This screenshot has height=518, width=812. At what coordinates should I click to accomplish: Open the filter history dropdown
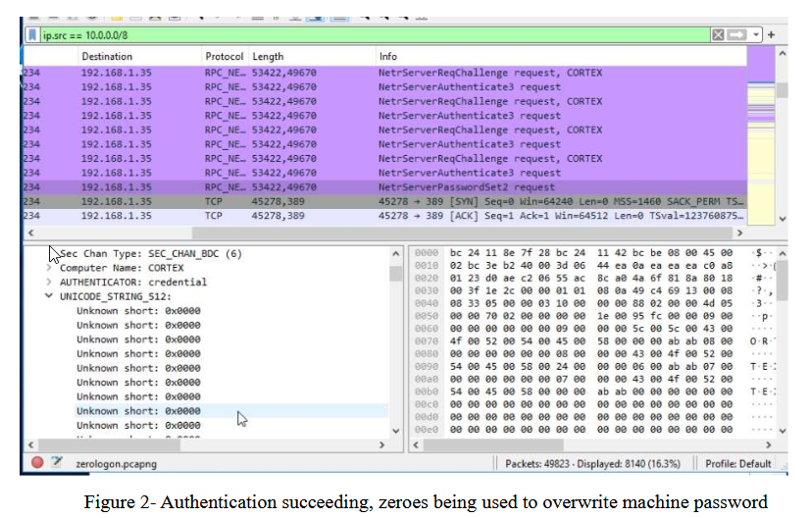point(756,35)
